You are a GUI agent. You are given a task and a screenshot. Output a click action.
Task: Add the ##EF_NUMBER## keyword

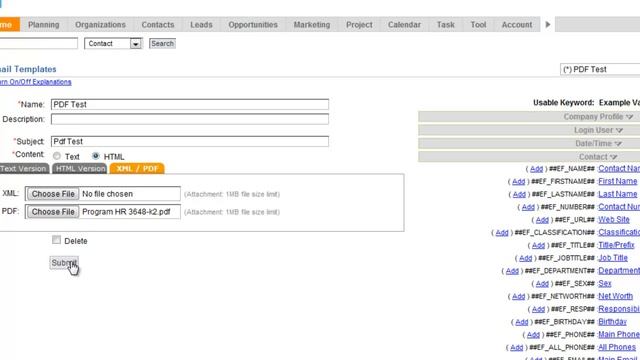pos(528,207)
